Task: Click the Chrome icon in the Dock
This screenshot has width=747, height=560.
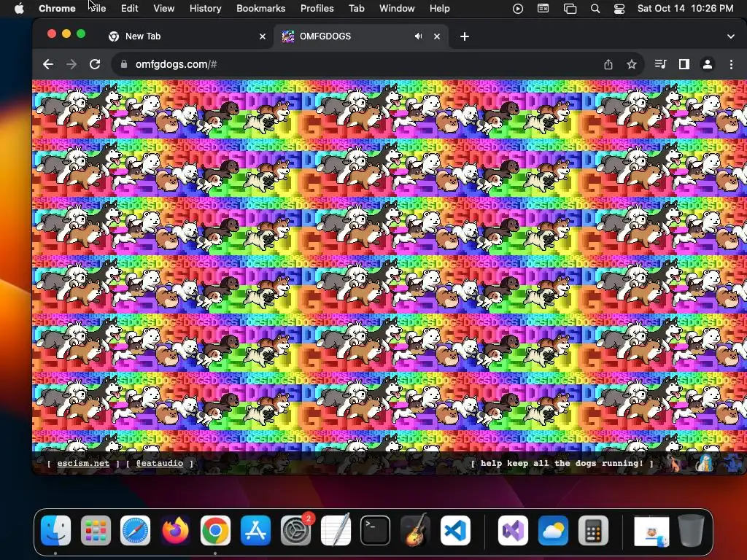Action: [215, 530]
